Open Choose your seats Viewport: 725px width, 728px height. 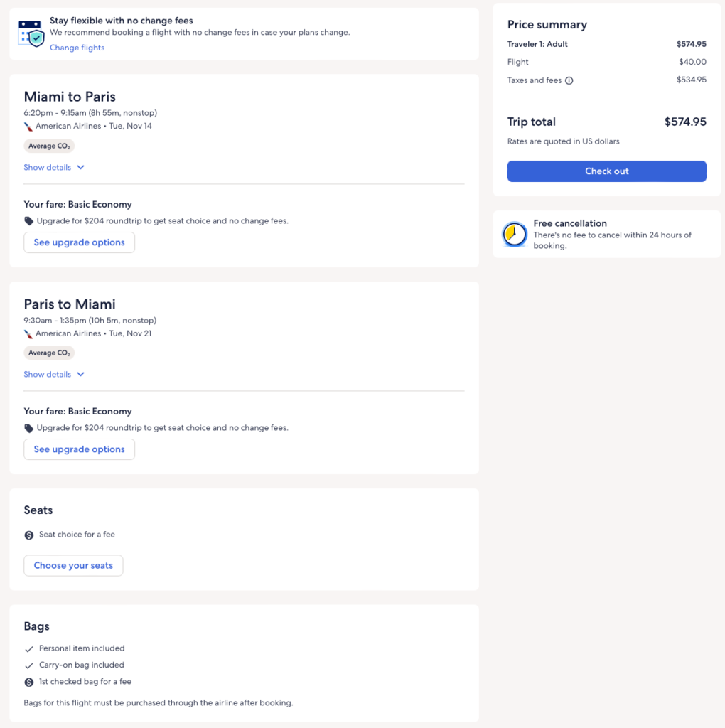[73, 566]
